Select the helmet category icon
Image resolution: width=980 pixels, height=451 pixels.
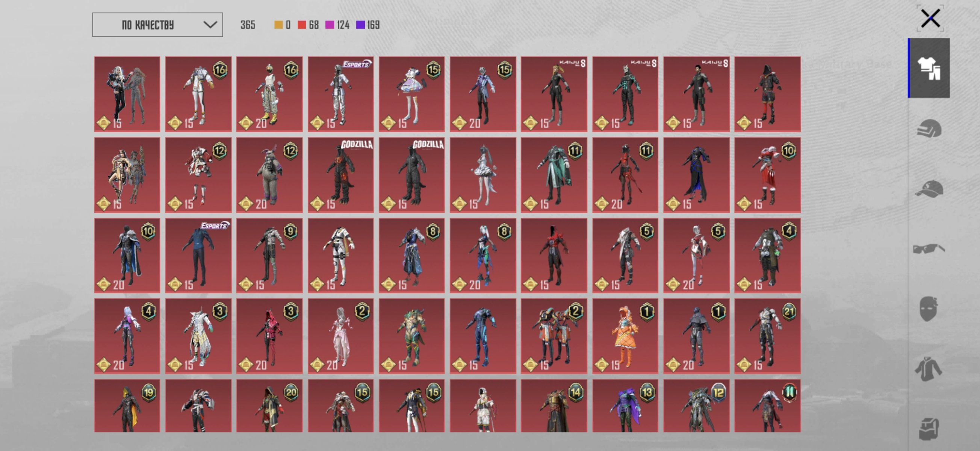coord(929,129)
